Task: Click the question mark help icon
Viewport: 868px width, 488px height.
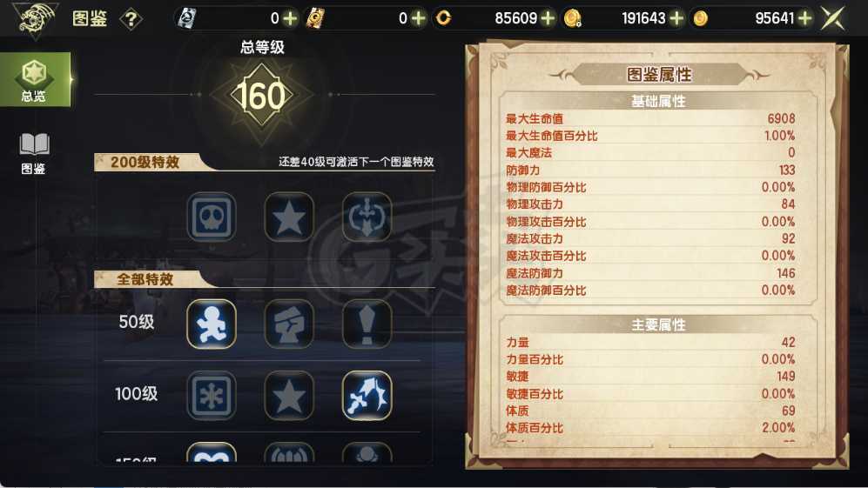Action: (x=131, y=19)
